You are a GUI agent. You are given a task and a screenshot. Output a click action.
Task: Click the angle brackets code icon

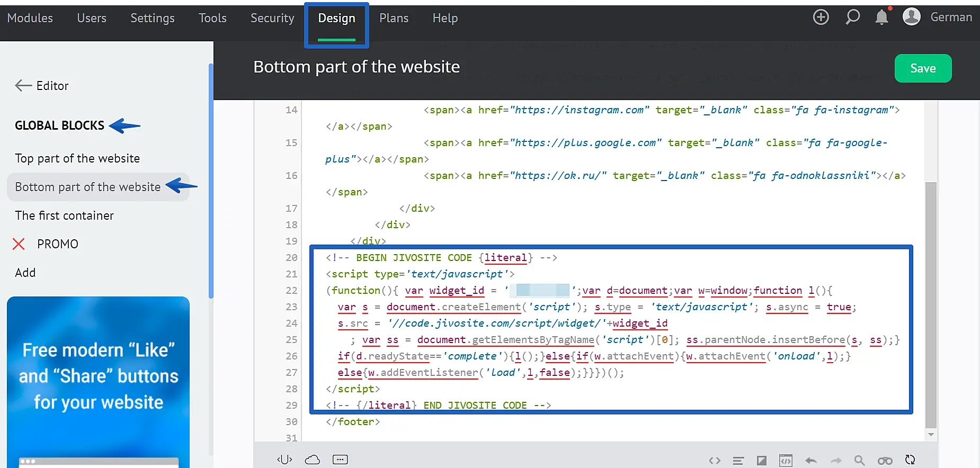click(715, 461)
